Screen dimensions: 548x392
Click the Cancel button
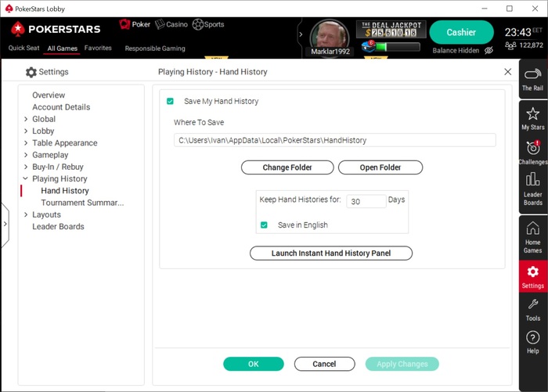[324, 364]
